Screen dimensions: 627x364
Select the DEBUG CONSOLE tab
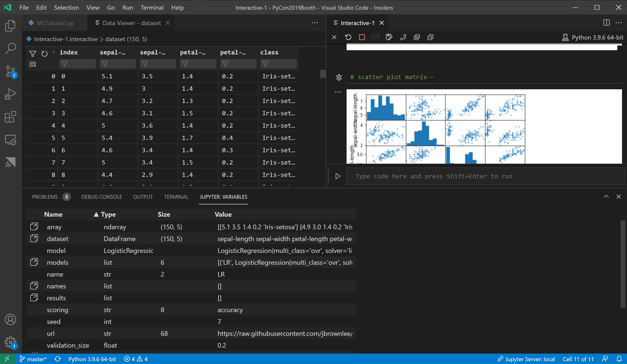(x=101, y=197)
